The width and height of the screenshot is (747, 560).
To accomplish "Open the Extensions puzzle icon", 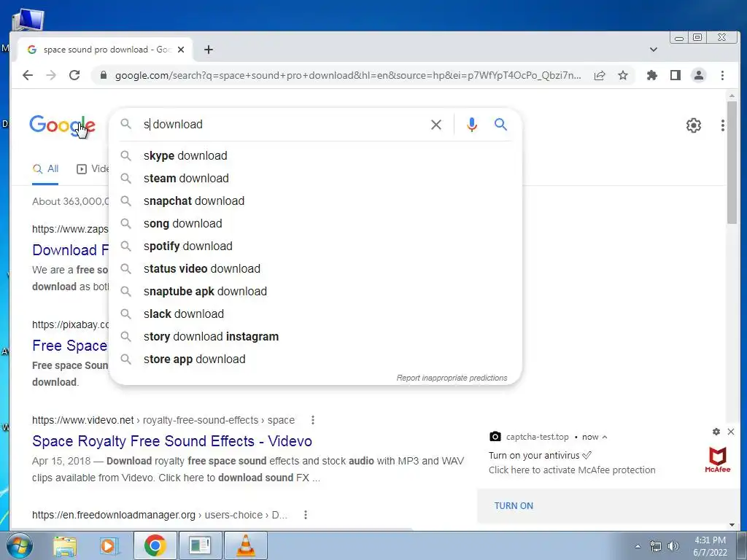I will pos(651,75).
